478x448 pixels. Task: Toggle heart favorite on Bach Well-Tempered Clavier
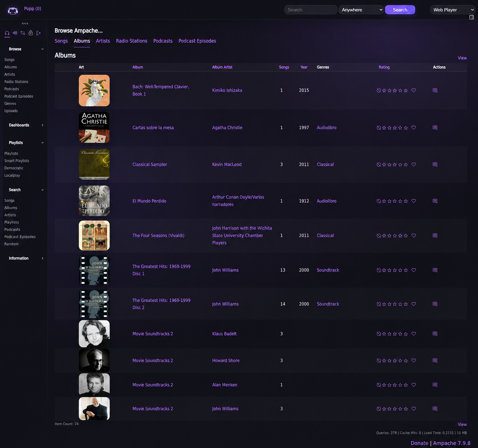click(x=414, y=90)
